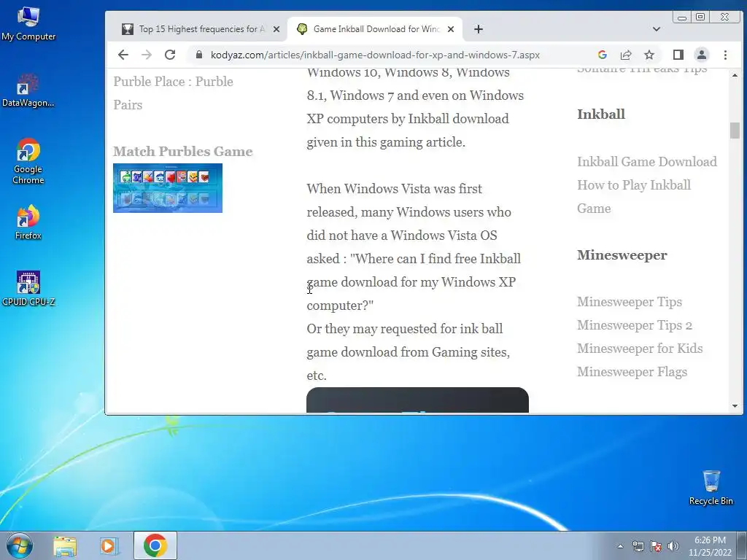
Task: Open the Chrome profile avatar
Action: (x=701, y=55)
